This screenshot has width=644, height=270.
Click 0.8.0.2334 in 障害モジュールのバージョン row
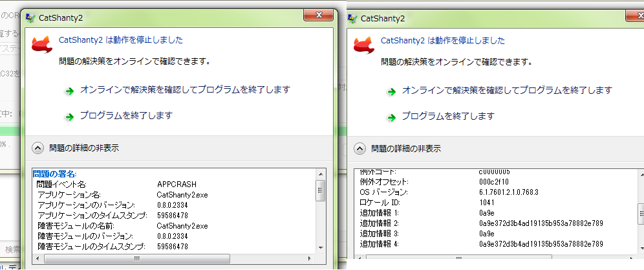click(173, 236)
